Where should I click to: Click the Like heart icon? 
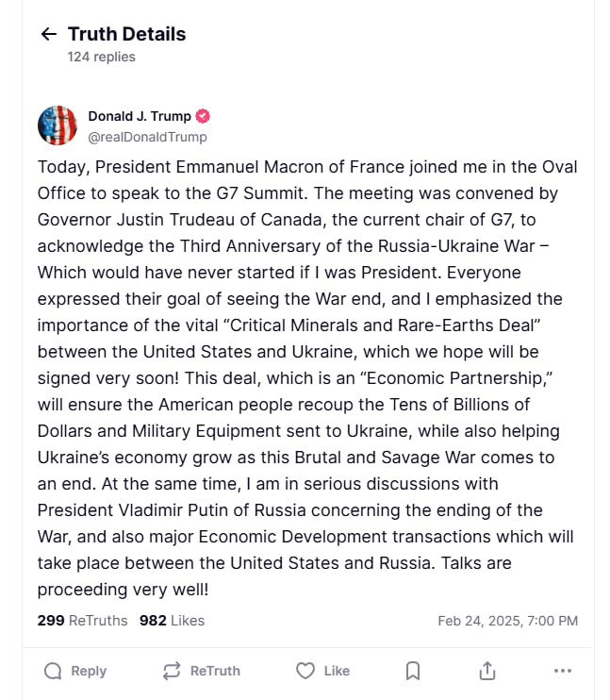point(305,671)
